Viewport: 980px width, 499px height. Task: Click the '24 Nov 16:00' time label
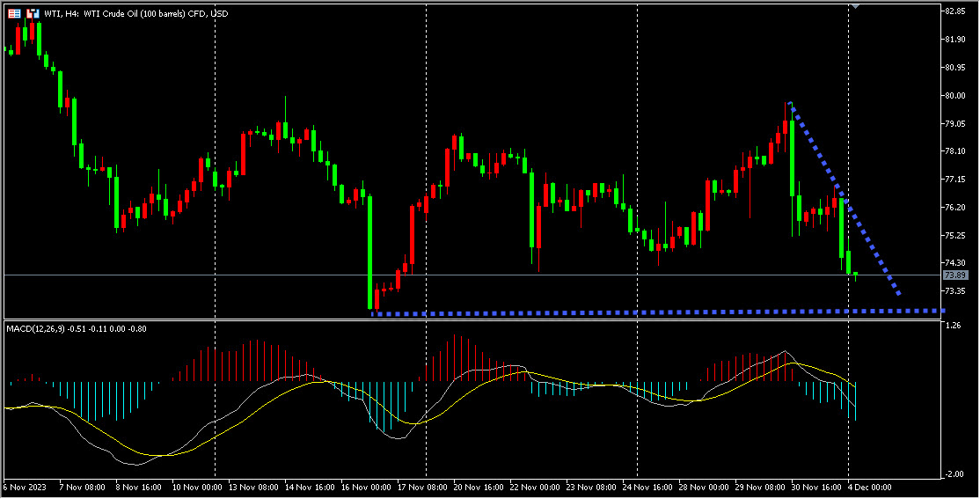pyautogui.click(x=648, y=488)
